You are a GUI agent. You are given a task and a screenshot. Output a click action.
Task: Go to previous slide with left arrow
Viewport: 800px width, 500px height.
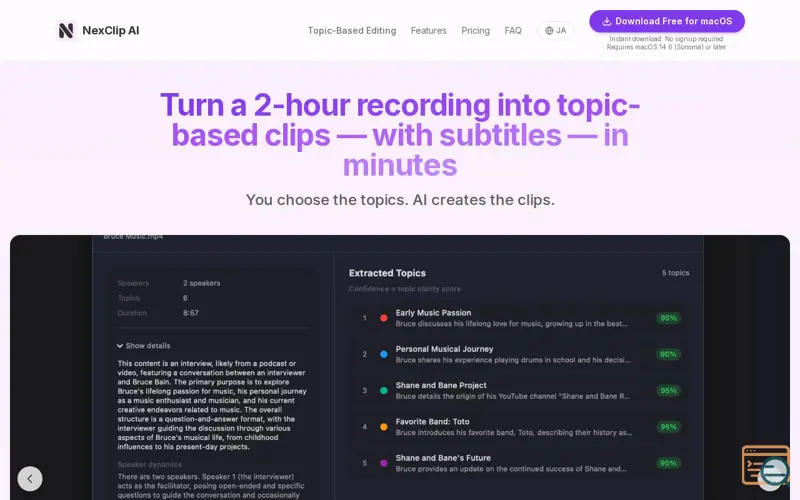click(x=30, y=479)
